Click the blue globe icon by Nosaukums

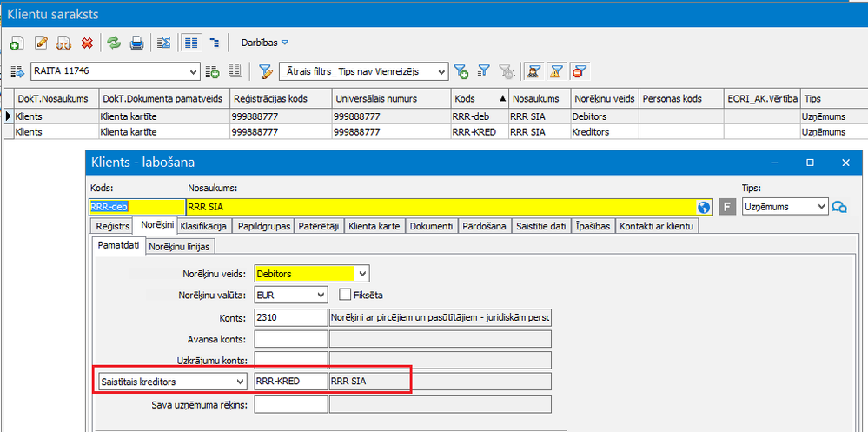[704, 207]
